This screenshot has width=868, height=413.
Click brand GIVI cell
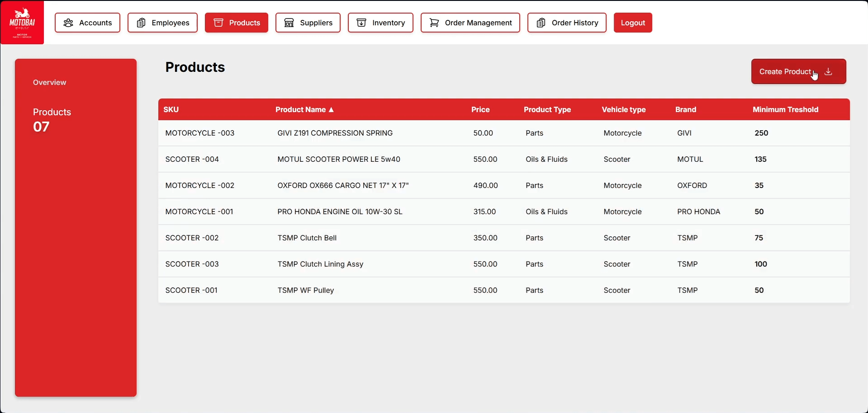tap(684, 133)
